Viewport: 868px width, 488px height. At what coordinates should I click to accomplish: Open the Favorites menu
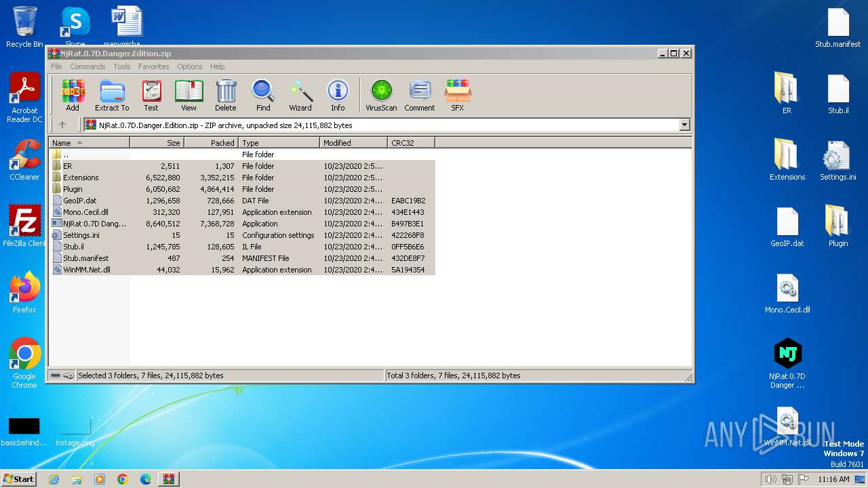click(154, 66)
